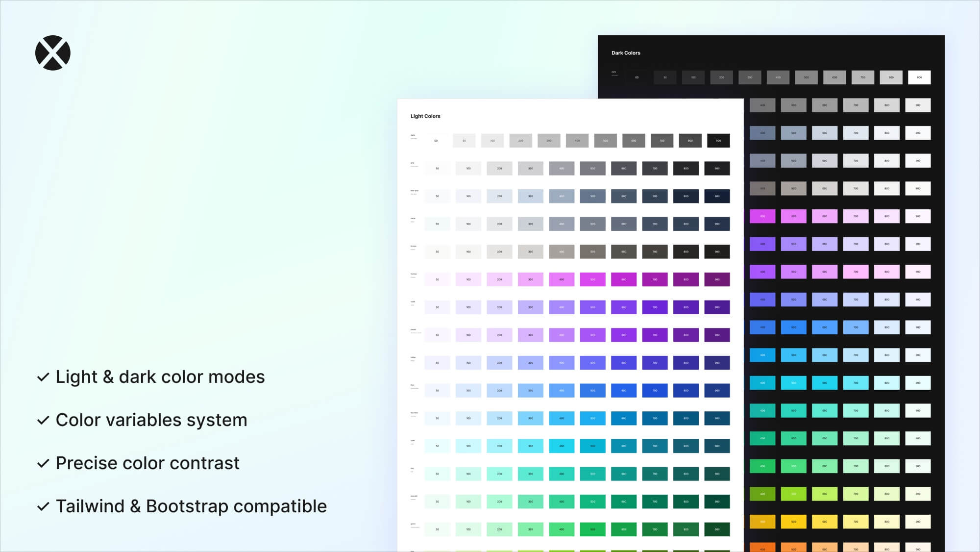
Task: Select fuchsia 900 swatch in Light Colors
Action: tap(717, 279)
